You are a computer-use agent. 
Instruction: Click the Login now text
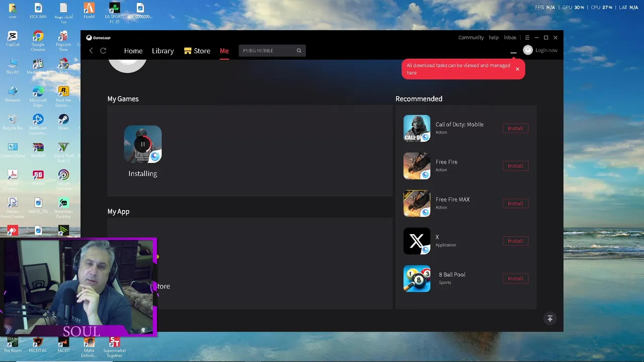pos(546,50)
